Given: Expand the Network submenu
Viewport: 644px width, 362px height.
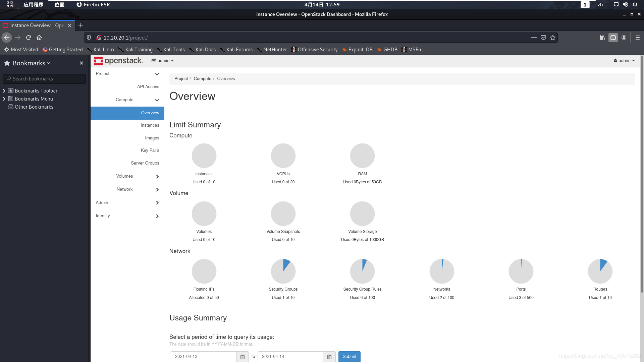Looking at the screenshot, I should coord(127,189).
